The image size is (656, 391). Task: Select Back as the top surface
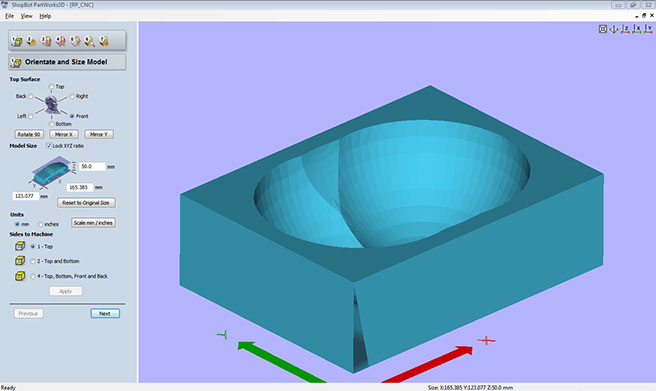click(x=31, y=96)
